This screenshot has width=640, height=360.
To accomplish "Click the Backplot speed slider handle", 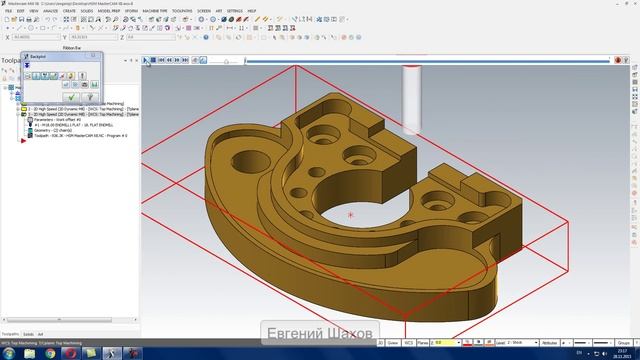I will pos(226,61).
